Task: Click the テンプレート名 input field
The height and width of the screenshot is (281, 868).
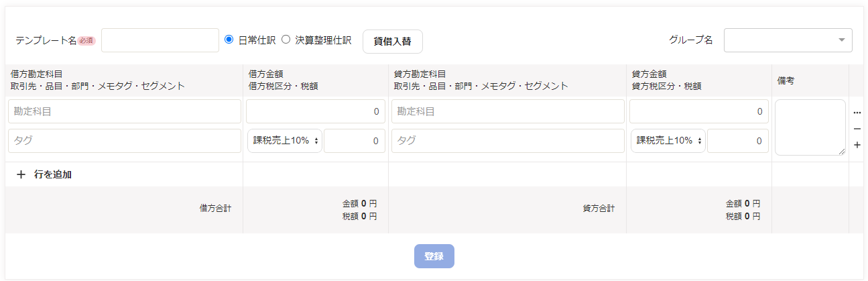Action: [x=160, y=40]
